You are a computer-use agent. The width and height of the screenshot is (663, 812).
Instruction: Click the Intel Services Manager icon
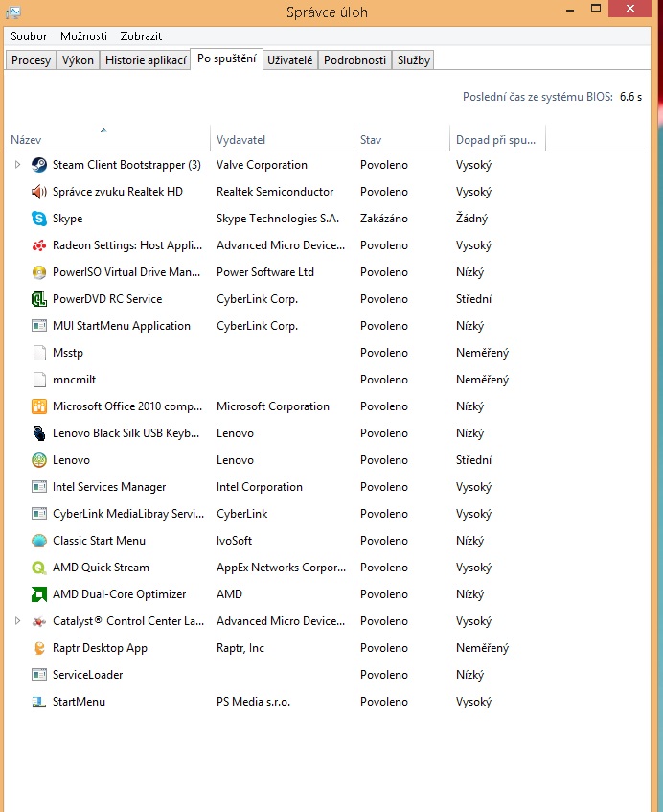(x=39, y=487)
